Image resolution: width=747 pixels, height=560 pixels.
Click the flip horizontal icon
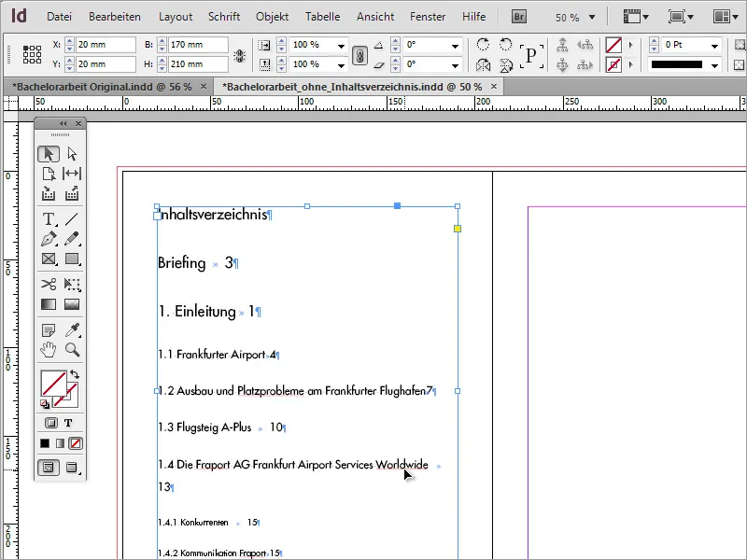click(x=483, y=64)
